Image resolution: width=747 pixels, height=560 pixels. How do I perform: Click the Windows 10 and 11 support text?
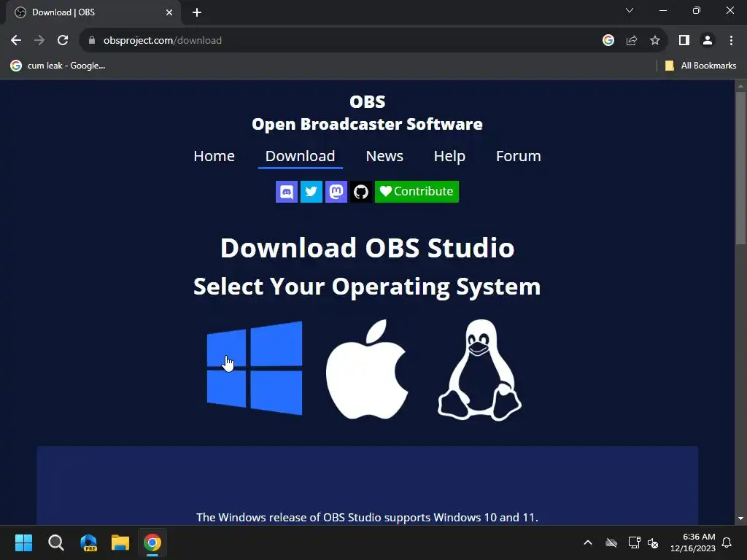(x=368, y=517)
